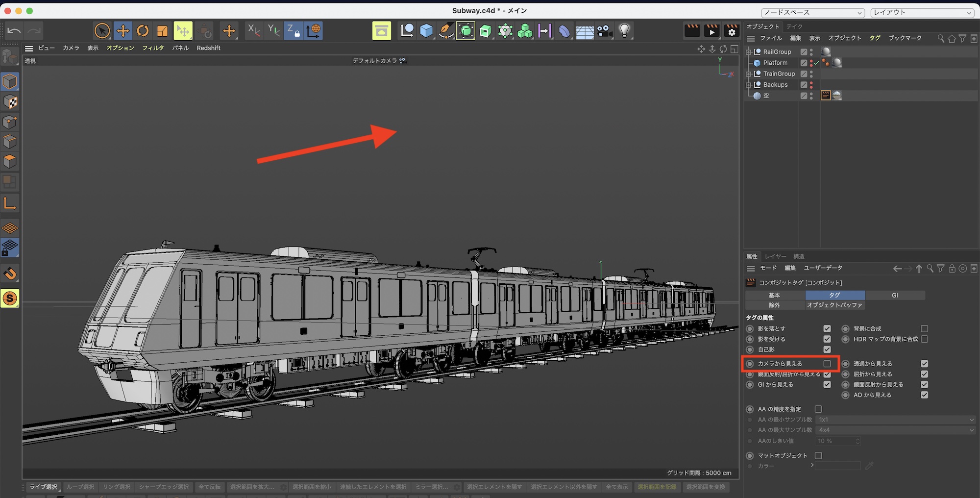This screenshot has width=980, height=498.
Task: Click the 全て反転 button
Action: (209, 487)
